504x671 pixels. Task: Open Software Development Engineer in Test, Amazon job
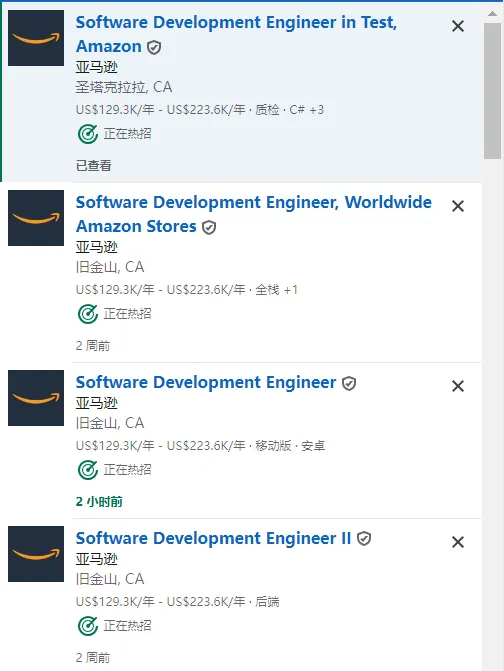(236, 34)
